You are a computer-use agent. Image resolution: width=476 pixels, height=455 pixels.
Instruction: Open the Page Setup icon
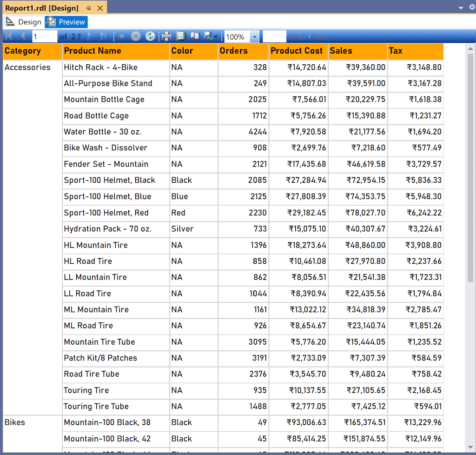click(x=195, y=36)
